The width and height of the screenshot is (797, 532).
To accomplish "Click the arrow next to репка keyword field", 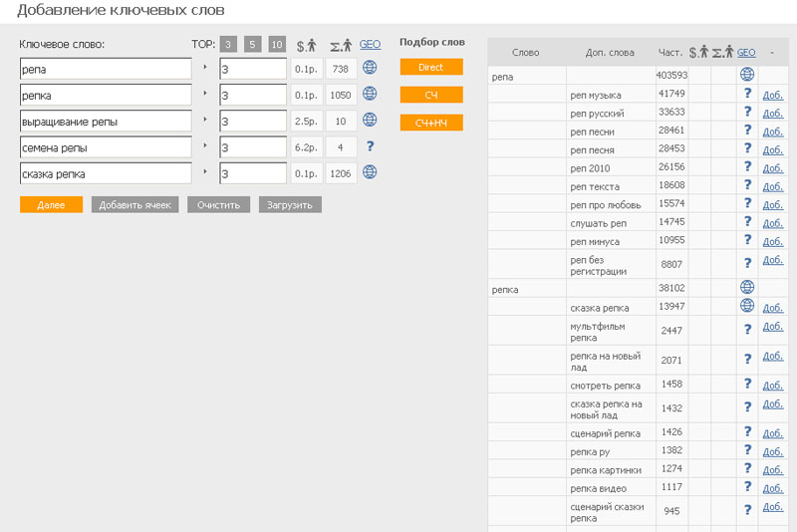I will (205, 93).
